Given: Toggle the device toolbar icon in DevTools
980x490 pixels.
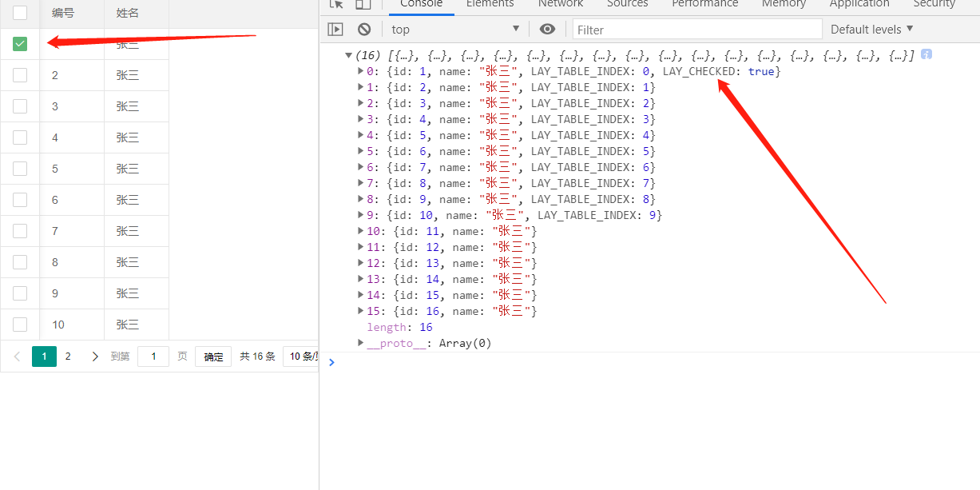Looking at the screenshot, I should 363,4.
